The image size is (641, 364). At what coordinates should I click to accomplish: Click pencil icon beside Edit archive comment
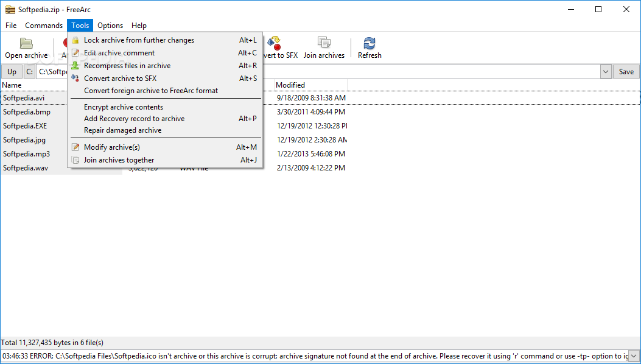(x=75, y=53)
